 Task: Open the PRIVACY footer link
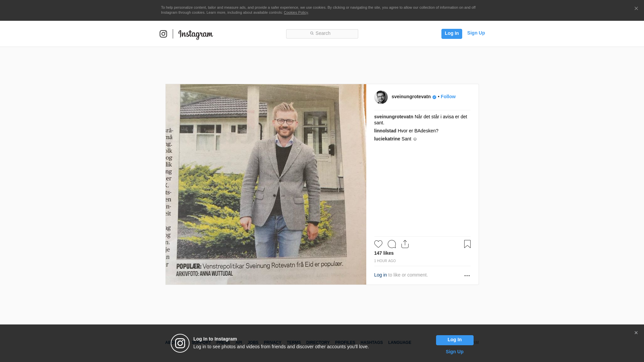tap(272, 343)
